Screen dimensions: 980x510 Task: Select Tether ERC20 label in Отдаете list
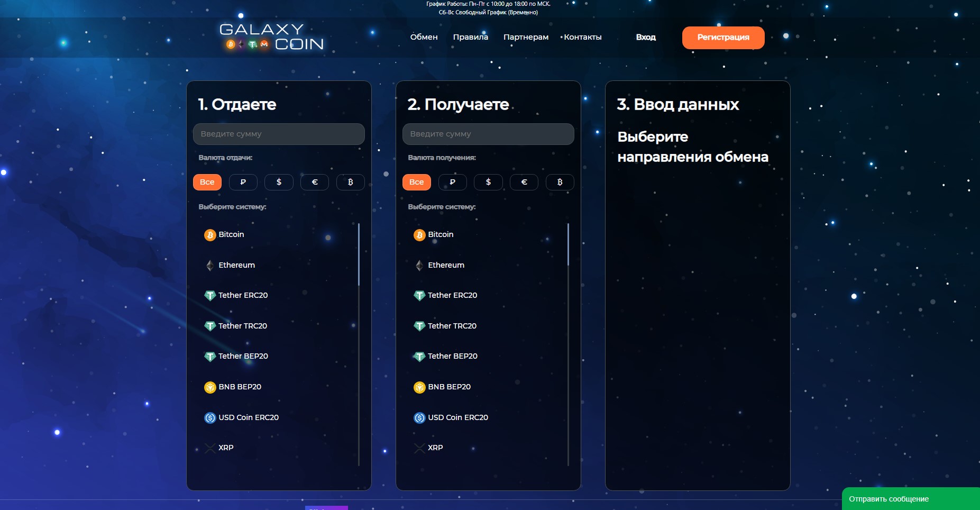tap(243, 295)
